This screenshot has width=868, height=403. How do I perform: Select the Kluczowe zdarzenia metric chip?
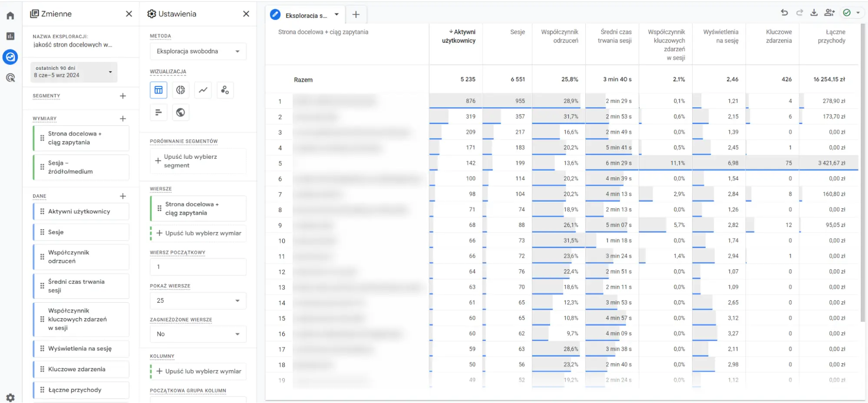click(x=81, y=370)
